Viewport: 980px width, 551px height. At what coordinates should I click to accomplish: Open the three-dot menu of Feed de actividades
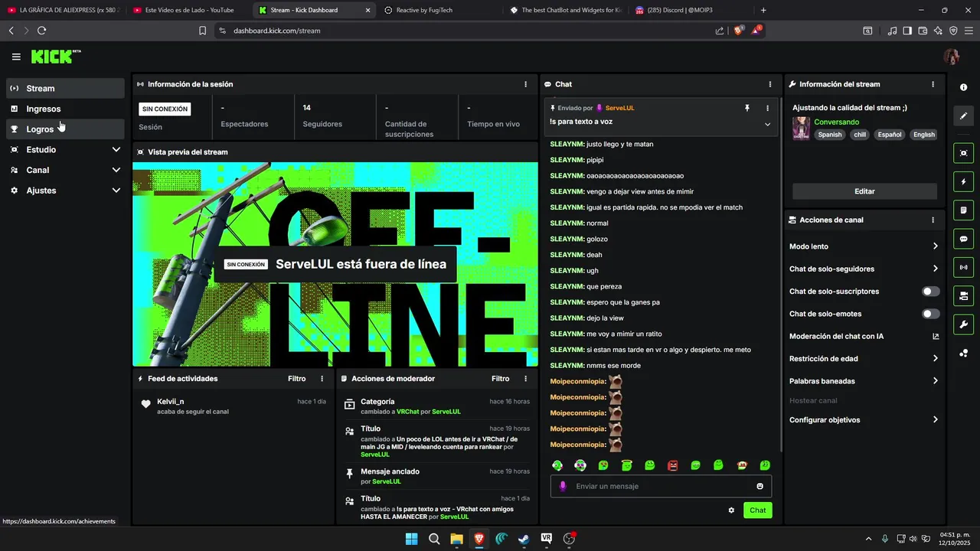coord(322,379)
